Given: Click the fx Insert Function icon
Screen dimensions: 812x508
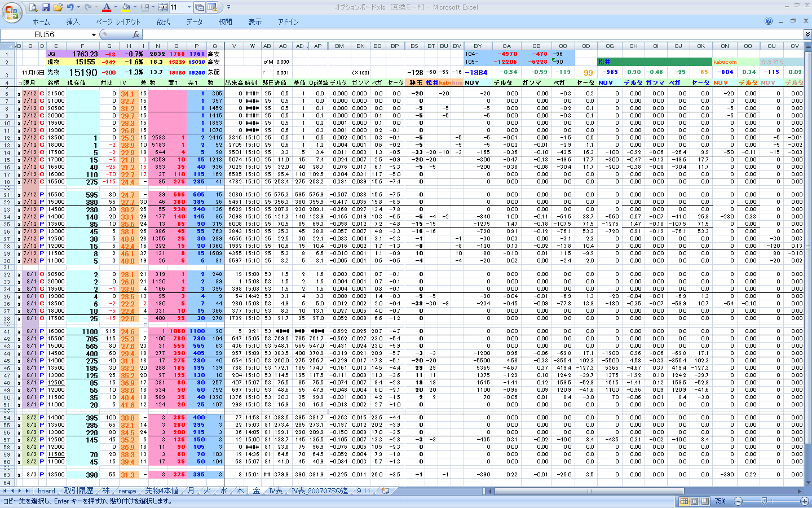Looking at the screenshot, I should [135, 34].
